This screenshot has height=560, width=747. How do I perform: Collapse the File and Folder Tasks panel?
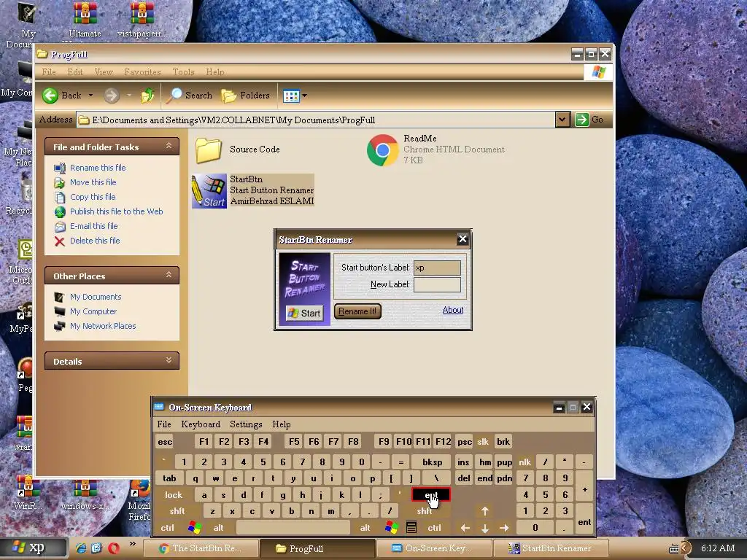pos(169,146)
